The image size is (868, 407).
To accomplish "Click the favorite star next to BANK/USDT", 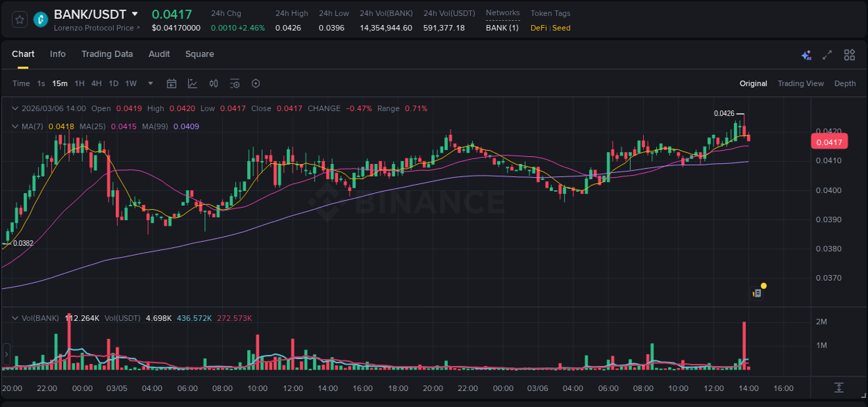I will click(x=19, y=19).
